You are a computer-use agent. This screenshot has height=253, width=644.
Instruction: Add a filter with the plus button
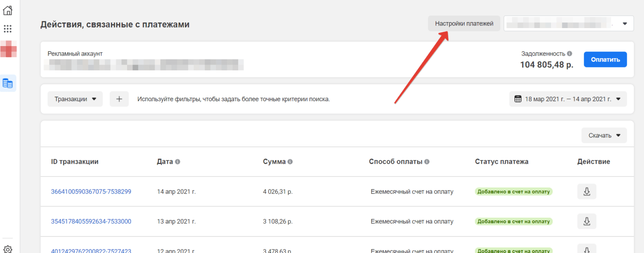point(119,99)
